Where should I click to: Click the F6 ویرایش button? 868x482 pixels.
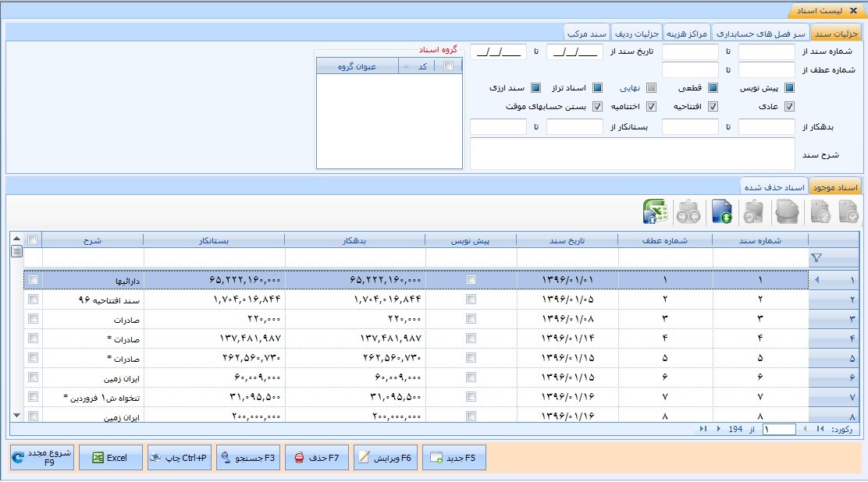pyautogui.click(x=386, y=458)
